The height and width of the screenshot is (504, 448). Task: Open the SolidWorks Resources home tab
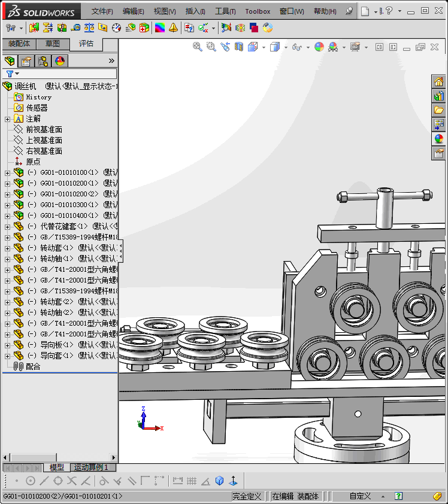pos(439,82)
